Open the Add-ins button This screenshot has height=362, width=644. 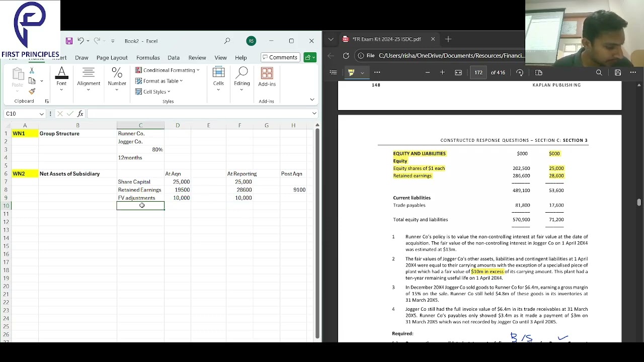tap(267, 77)
